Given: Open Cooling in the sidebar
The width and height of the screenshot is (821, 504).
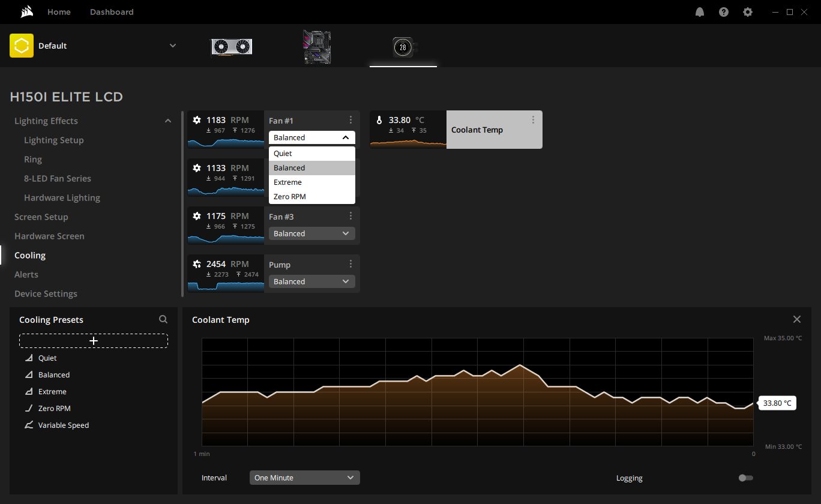Looking at the screenshot, I should pos(30,255).
